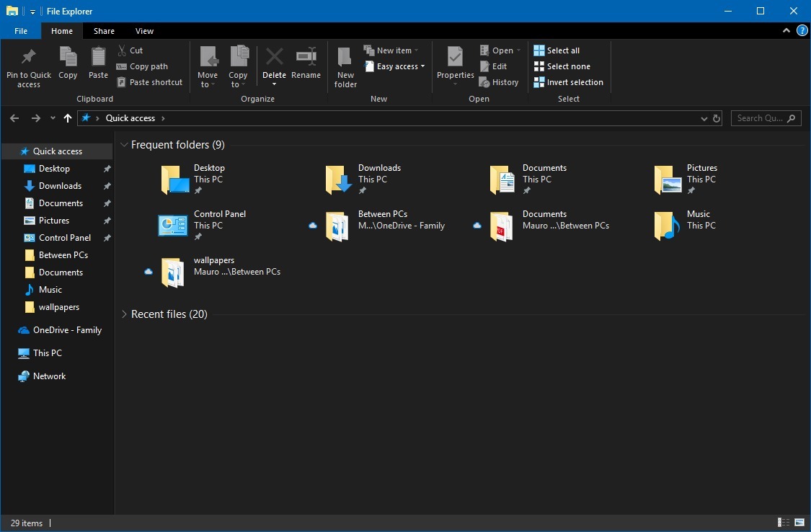Open Music in navigation pane
The width and height of the screenshot is (811, 532).
pos(50,290)
